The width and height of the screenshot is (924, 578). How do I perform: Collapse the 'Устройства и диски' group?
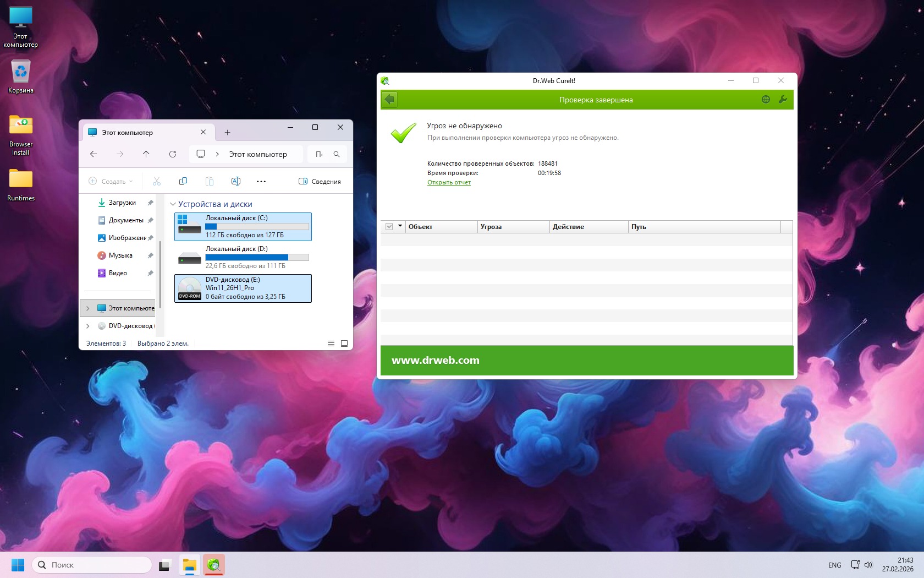[x=173, y=204]
